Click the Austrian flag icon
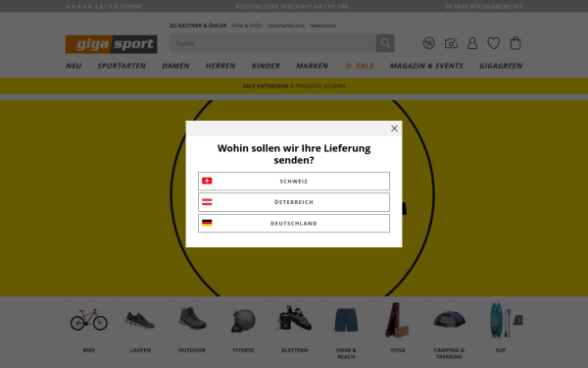Screen dimensions: 588x368 207,202
